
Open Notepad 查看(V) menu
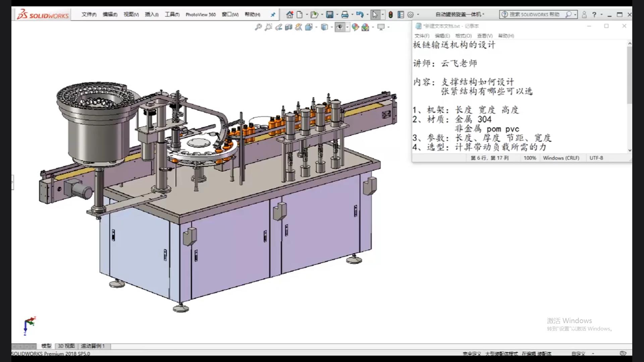point(485,36)
